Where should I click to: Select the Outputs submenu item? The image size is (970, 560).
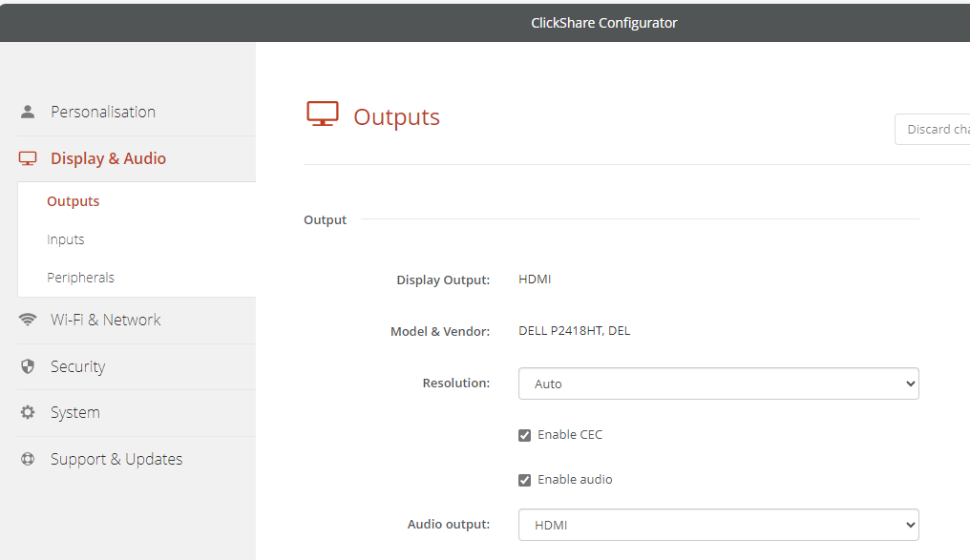[74, 201]
